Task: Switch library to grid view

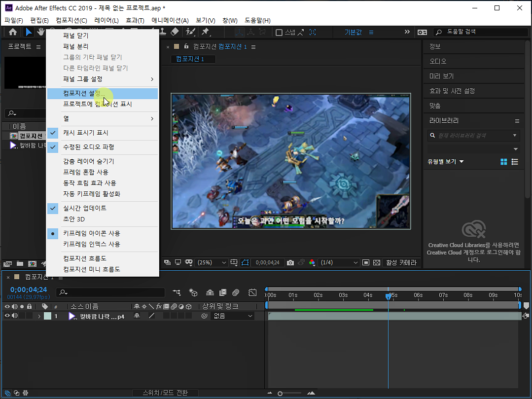Action: [x=504, y=162]
